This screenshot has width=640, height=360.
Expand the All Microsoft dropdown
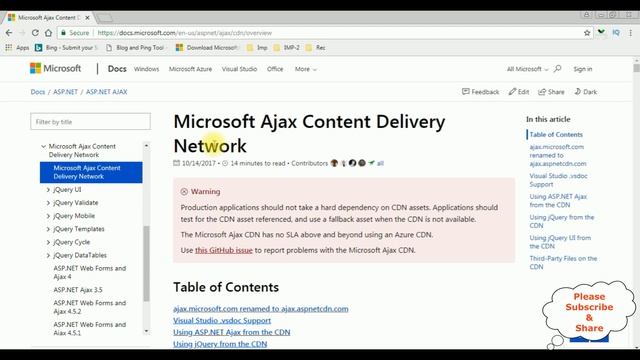click(527, 69)
